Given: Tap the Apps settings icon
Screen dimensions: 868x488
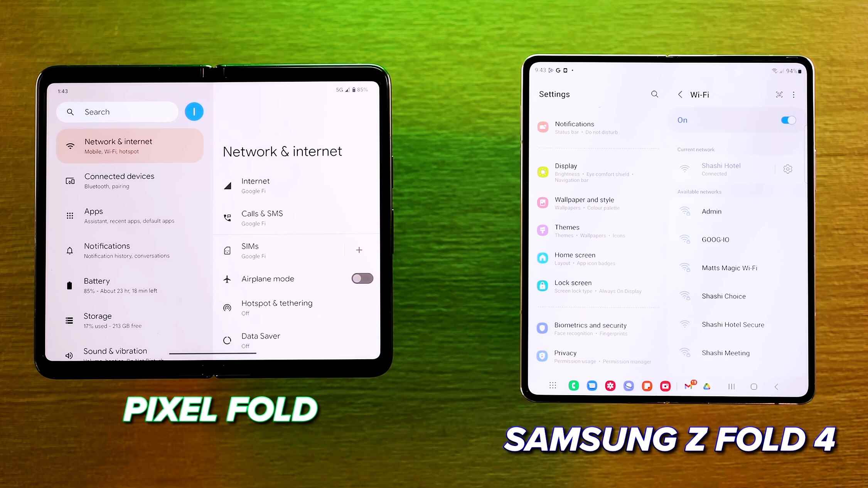Looking at the screenshot, I should (70, 216).
